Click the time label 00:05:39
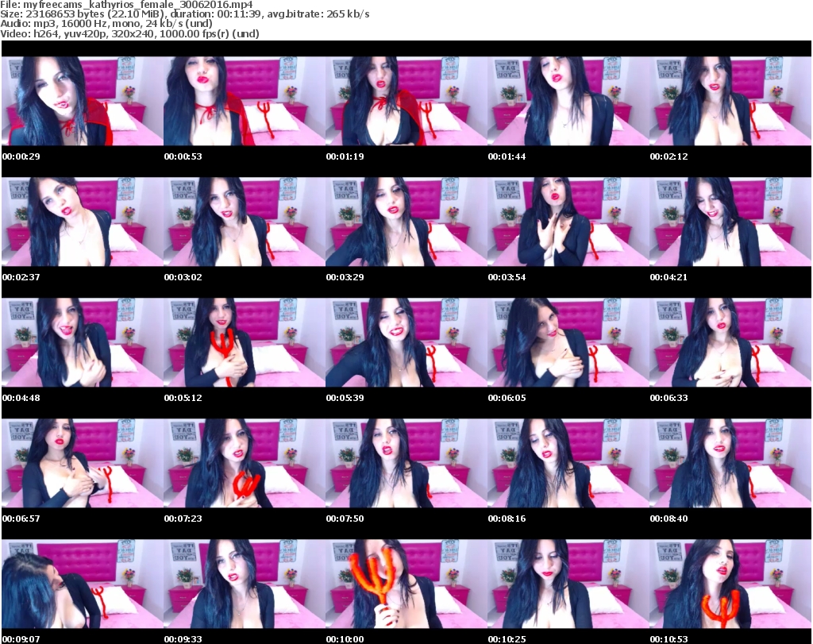 click(345, 398)
